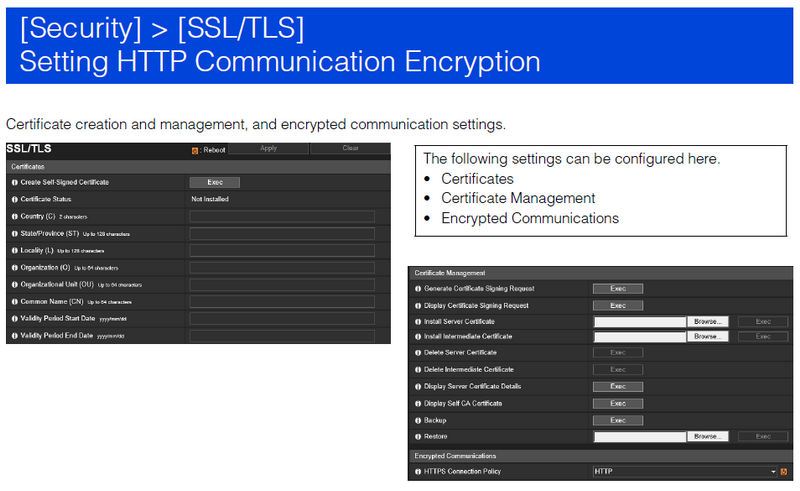This screenshot has width=800, height=491.
Task: Click info icon next to Certificate Status
Action: coord(15,200)
